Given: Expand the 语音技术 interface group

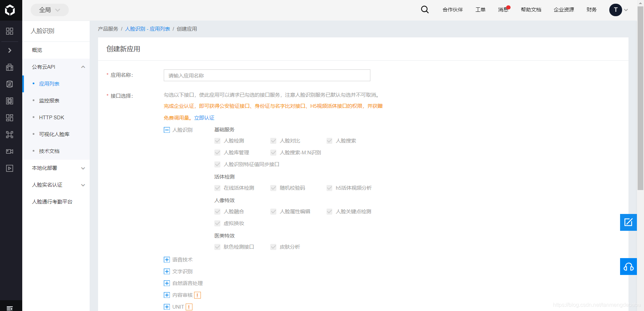Looking at the screenshot, I should pos(166,259).
